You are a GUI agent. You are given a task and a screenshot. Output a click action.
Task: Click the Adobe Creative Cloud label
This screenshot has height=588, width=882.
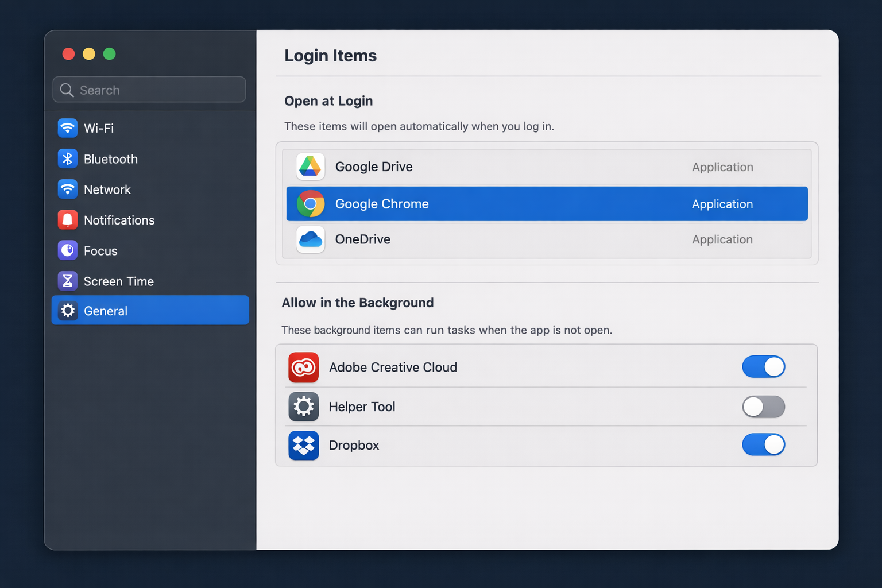(x=393, y=367)
